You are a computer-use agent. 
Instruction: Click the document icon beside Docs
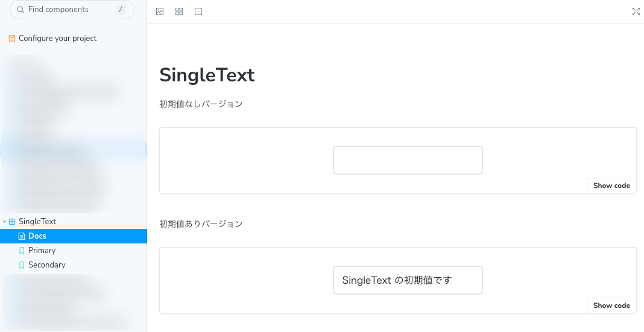point(22,236)
